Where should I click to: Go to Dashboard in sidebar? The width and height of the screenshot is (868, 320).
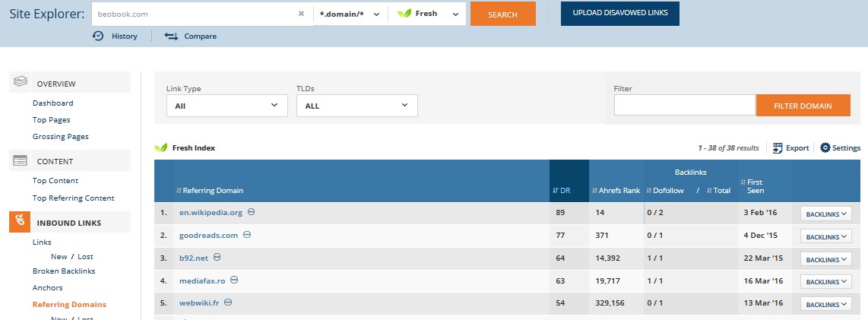click(53, 103)
